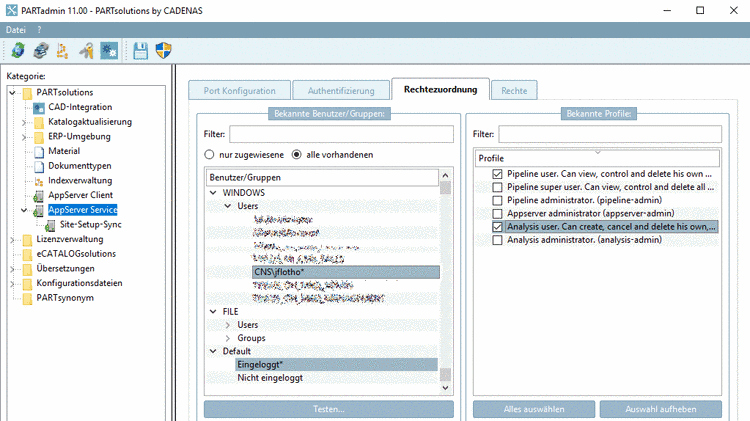Viewport: 750px width, 421px height.
Task: Click the Alles auswählen button
Action: point(534,409)
